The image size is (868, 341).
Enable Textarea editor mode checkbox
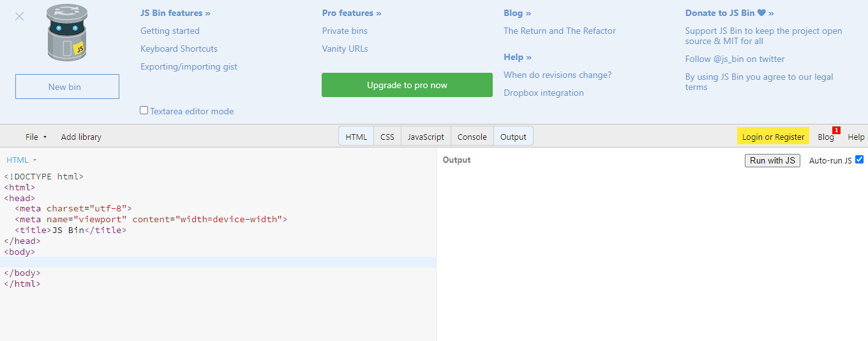[x=144, y=110]
